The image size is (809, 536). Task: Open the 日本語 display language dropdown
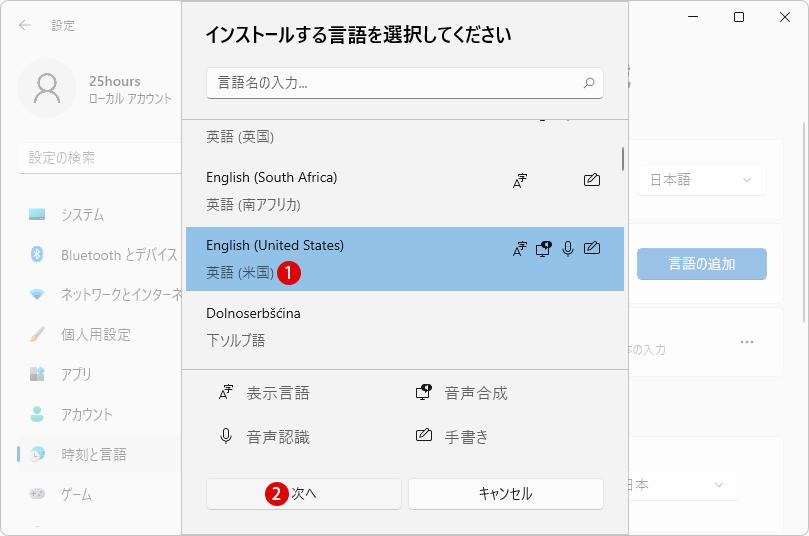702,180
